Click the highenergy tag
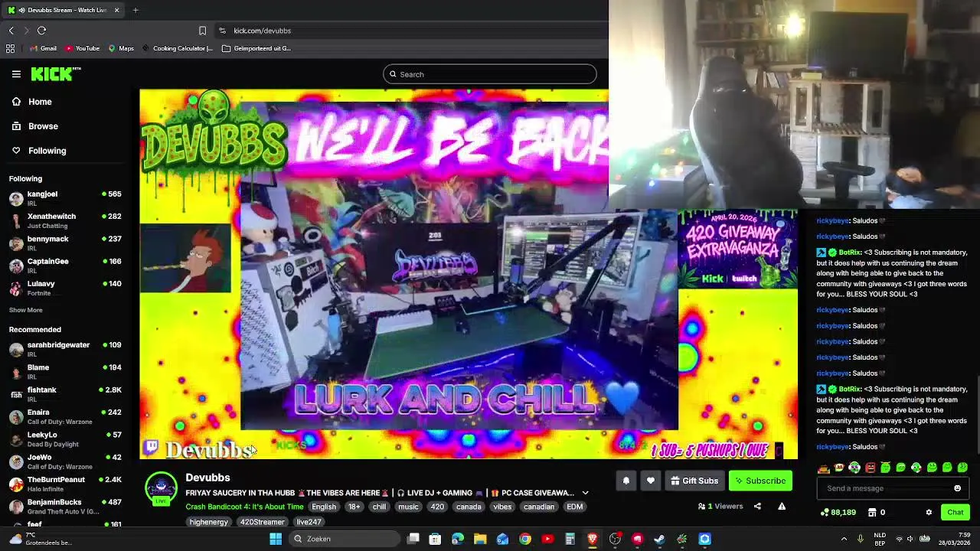Viewport: 980px width, 551px height. click(x=208, y=522)
